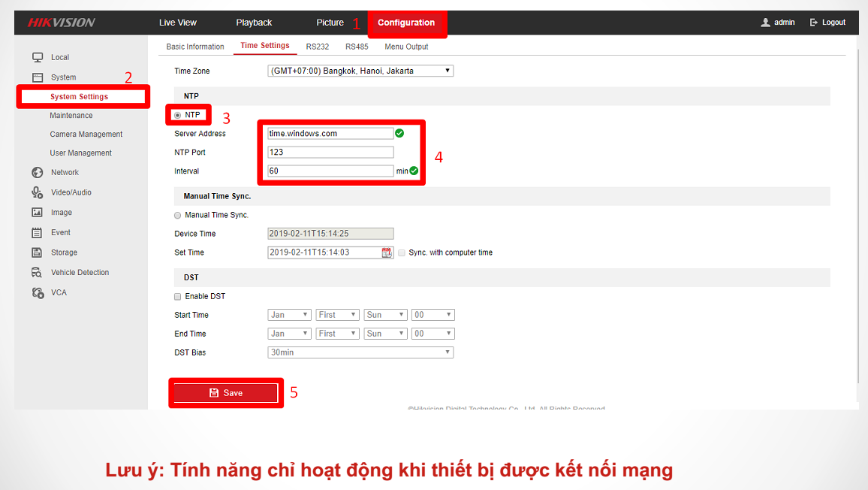Open User Management in sidebar

point(81,153)
